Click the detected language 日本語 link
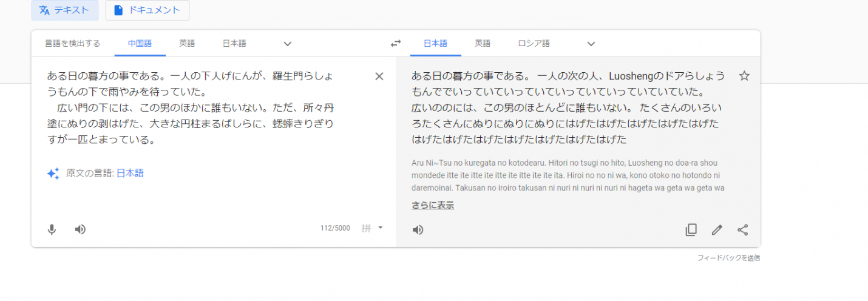The height and width of the screenshot is (301, 868). pyautogui.click(x=130, y=173)
